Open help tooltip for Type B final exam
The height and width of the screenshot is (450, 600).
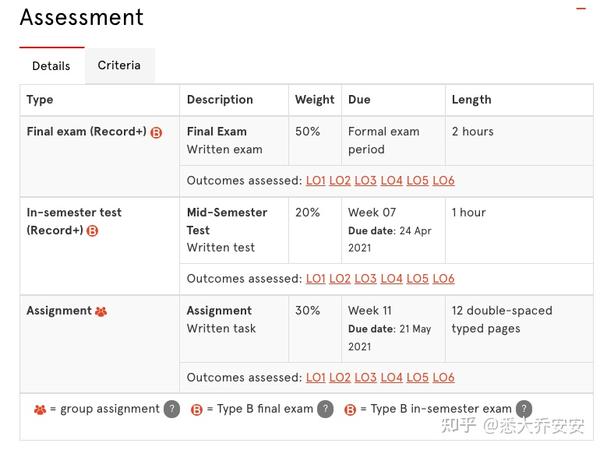[x=325, y=409]
